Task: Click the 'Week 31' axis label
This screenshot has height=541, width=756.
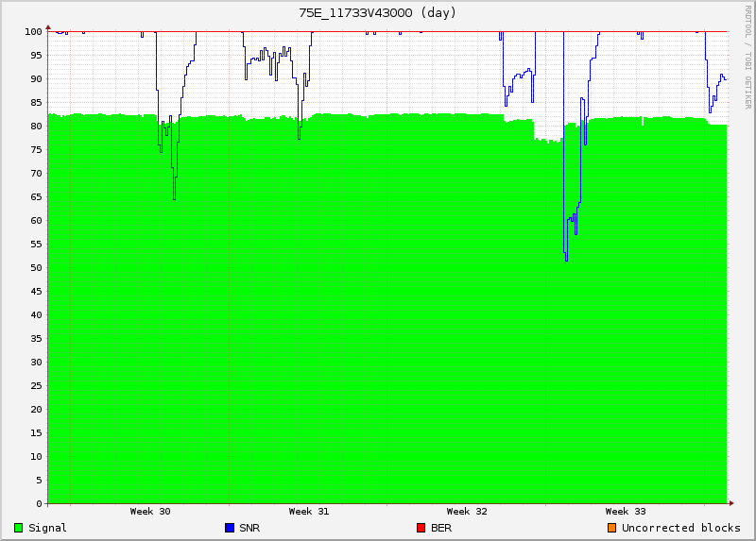Action: (x=309, y=512)
